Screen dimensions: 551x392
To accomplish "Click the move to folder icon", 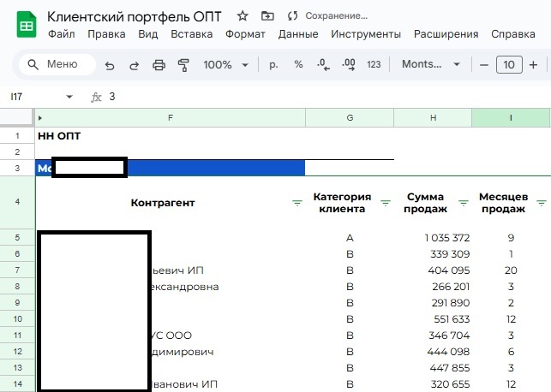I will 267,16.
